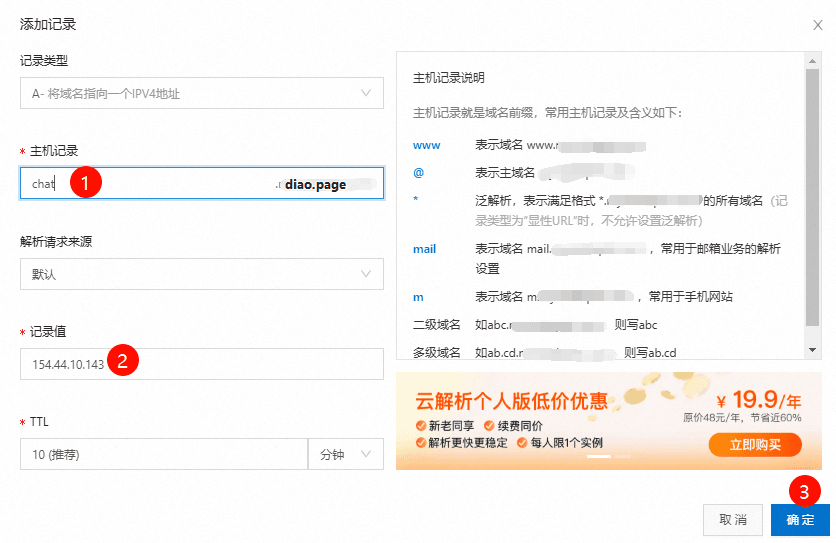The image size is (836, 543).
Task: Select the www host record example
Action: [x=426, y=145]
